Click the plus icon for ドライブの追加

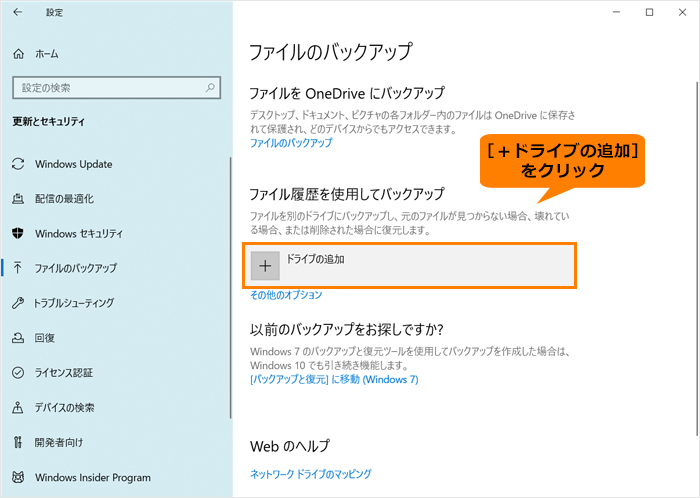(x=265, y=266)
